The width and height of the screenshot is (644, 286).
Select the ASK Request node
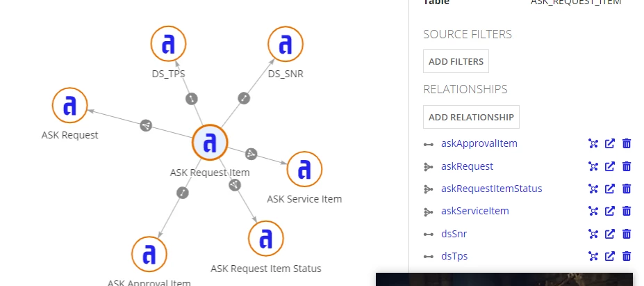tap(70, 105)
